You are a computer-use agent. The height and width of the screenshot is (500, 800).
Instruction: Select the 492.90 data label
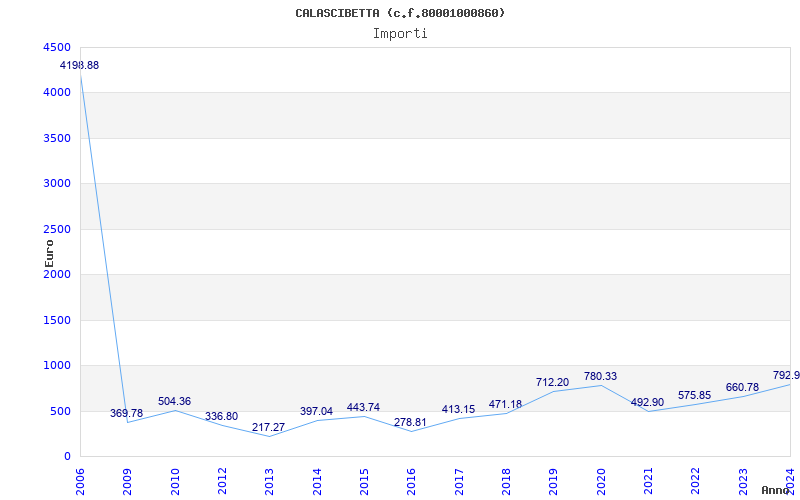pos(647,402)
